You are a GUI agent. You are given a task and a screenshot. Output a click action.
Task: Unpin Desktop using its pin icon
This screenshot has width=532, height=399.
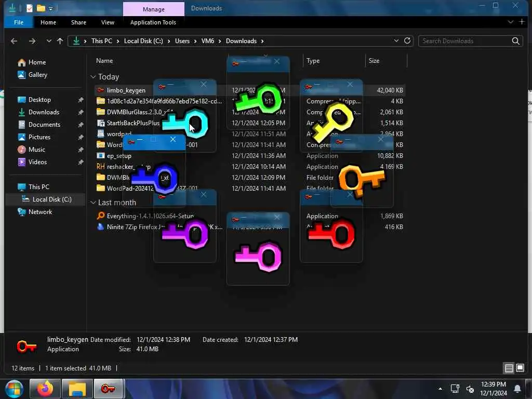(x=81, y=100)
